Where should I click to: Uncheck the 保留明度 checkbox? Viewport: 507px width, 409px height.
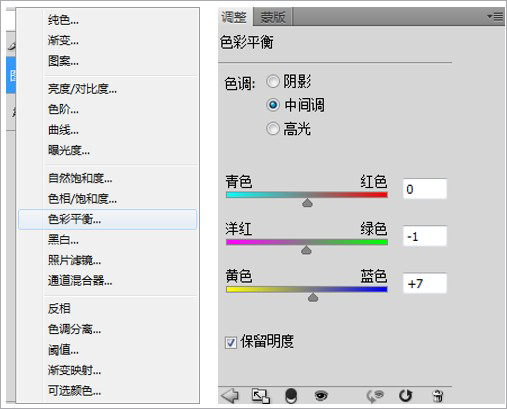pyautogui.click(x=231, y=342)
